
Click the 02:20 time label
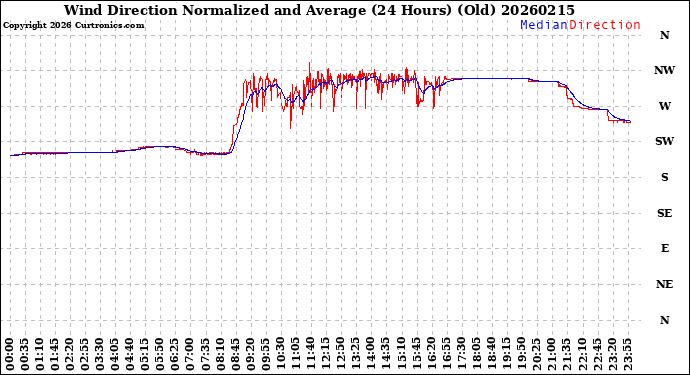coord(70,354)
